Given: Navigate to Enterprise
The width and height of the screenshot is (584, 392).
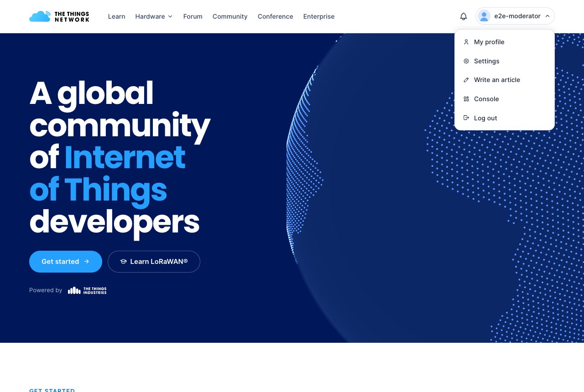Looking at the screenshot, I should [x=319, y=16].
